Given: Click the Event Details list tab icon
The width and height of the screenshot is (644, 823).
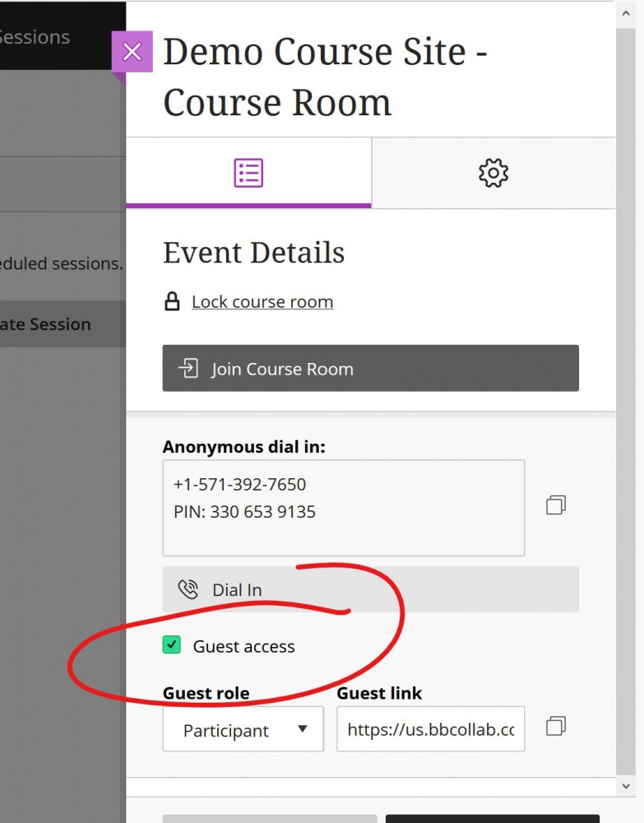Looking at the screenshot, I should [248, 172].
